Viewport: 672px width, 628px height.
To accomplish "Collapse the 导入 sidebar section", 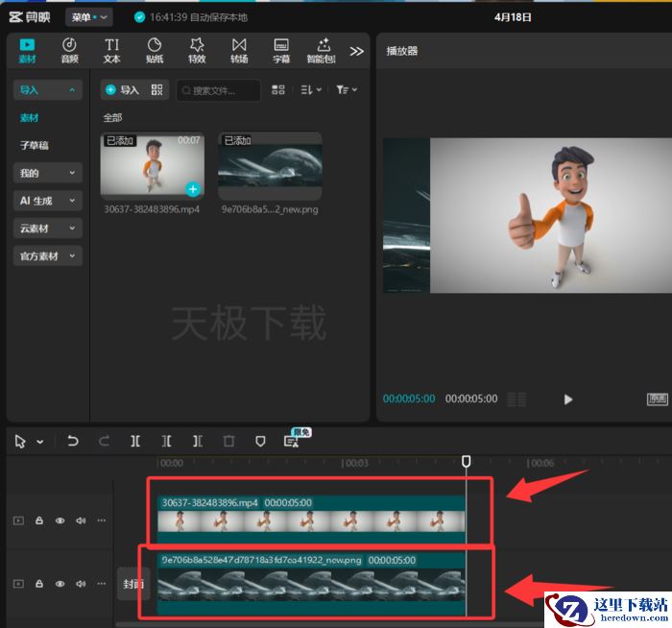I will click(x=48, y=90).
